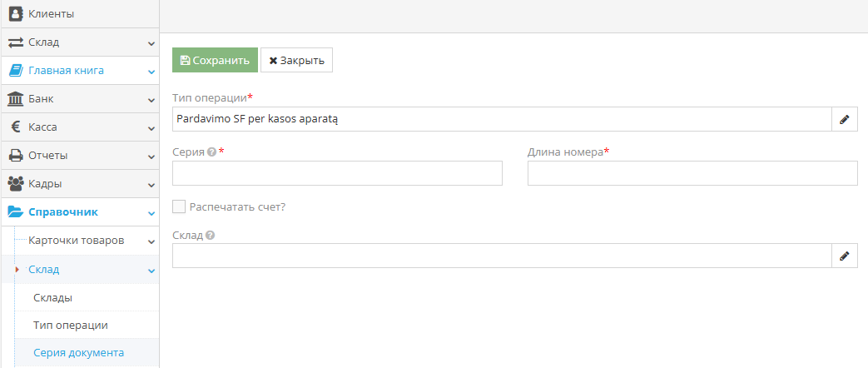Screen dimensions: 868x368
Task: Click the Кадры people icon
Action: (15, 184)
